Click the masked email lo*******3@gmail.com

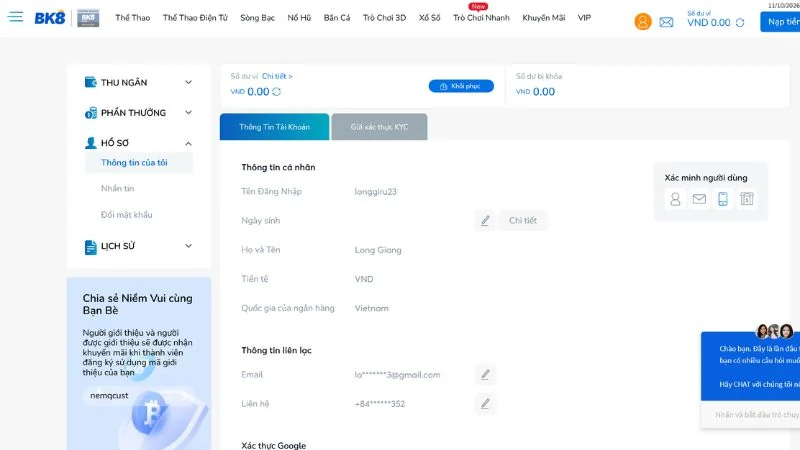397,374
